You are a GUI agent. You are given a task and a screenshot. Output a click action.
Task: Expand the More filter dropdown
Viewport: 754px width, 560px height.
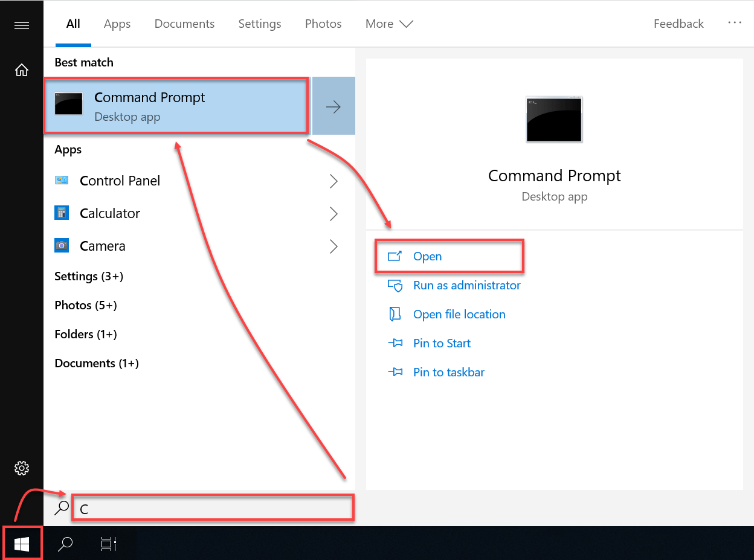click(x=389, y=24)
